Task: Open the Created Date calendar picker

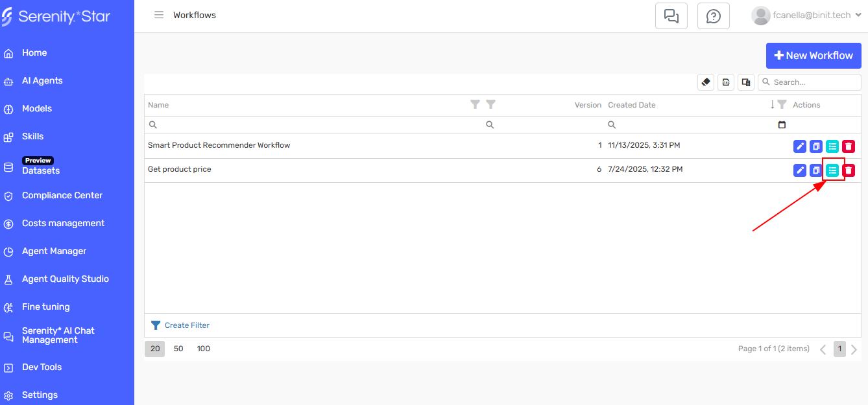Action: pyautogui.click(x=782, y=124)
